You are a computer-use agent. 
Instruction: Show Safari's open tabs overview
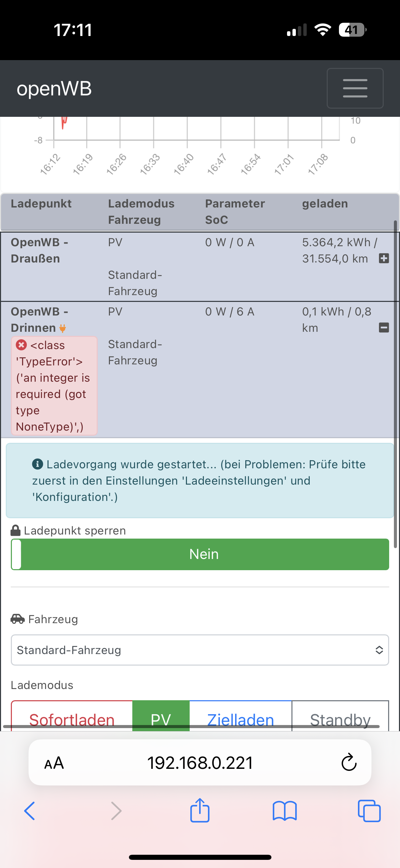[369, 811]
